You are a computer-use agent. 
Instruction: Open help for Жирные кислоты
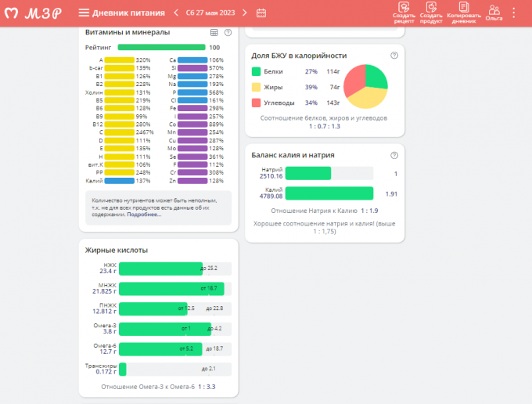[x=228, y=250]
